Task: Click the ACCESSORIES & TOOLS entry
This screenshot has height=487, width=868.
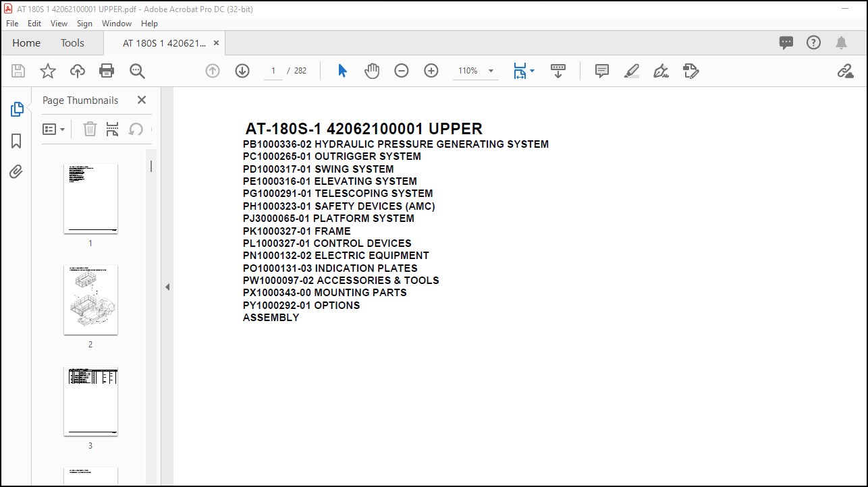Action: 378,280
